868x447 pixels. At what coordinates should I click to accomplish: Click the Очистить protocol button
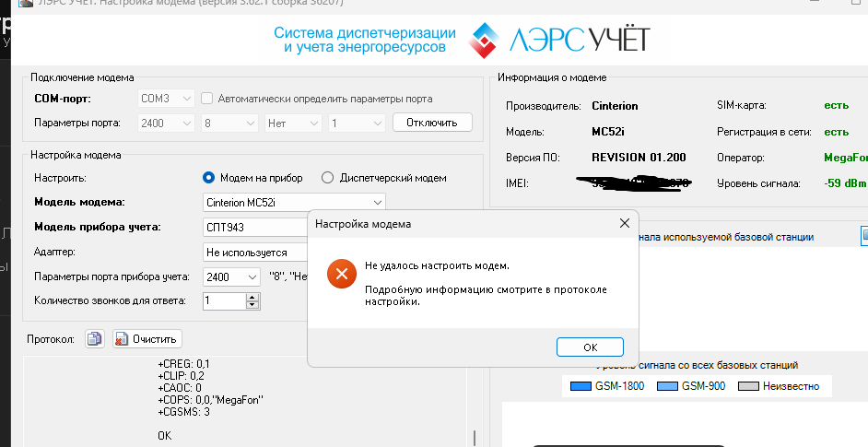(147, 339)
